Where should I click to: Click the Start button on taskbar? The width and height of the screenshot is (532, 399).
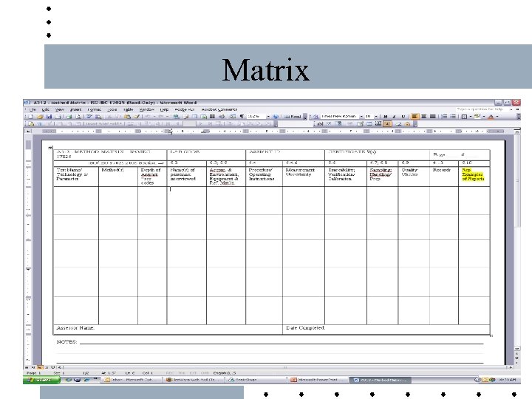pyautogui.click(x=41, y=380)
